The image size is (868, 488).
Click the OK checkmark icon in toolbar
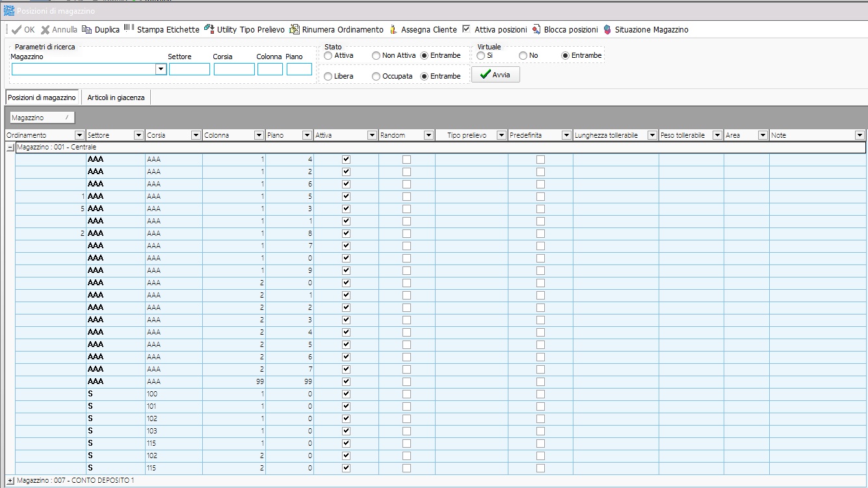[16, 30]
